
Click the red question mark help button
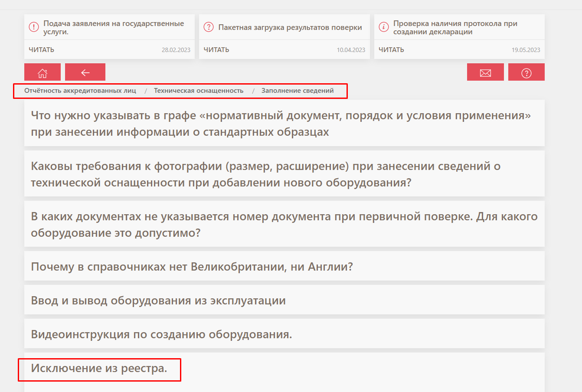point(526,72)
